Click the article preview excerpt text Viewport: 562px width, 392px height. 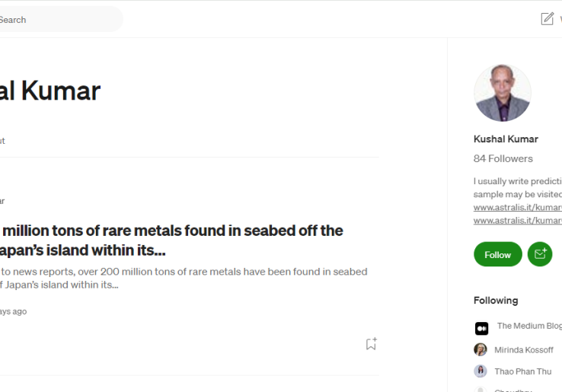(x=183, y=278)
